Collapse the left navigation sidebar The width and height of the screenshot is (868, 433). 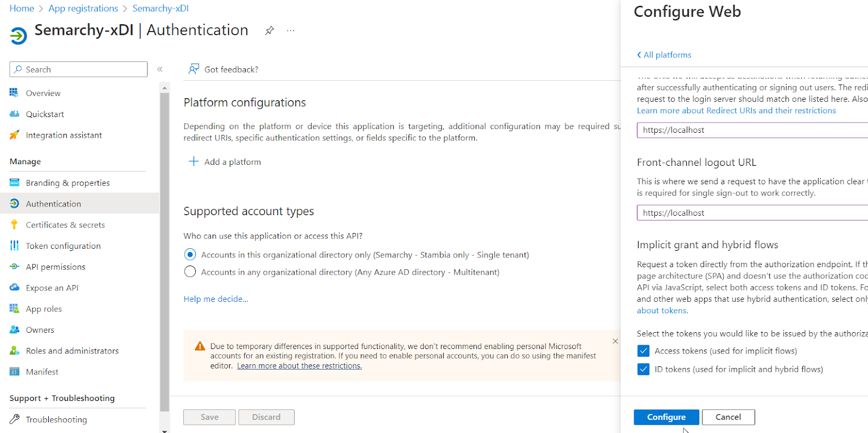[x=160, y=69]
